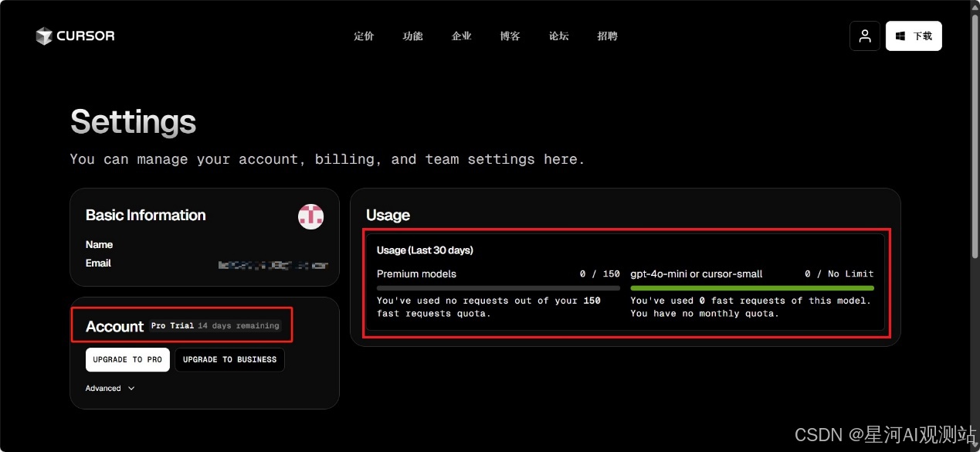Open the 功能 features page
This screenshot has width=980, height=452.
[x=413, y=36]
